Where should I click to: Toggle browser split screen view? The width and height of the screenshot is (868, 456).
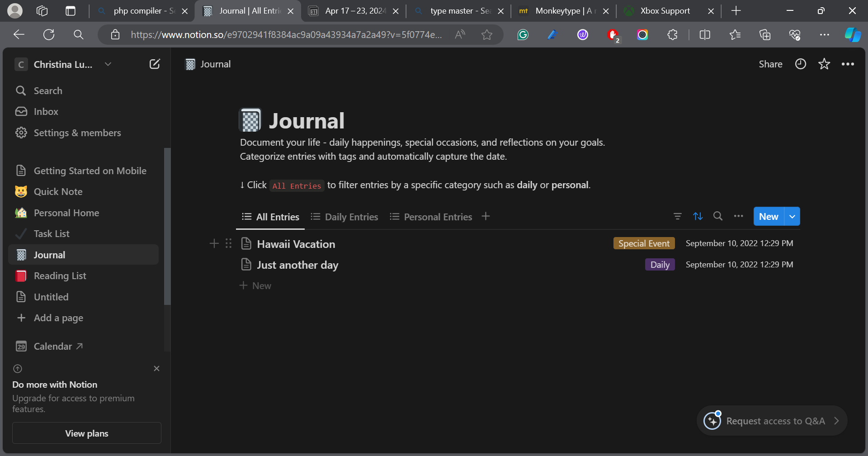(704, 35)
